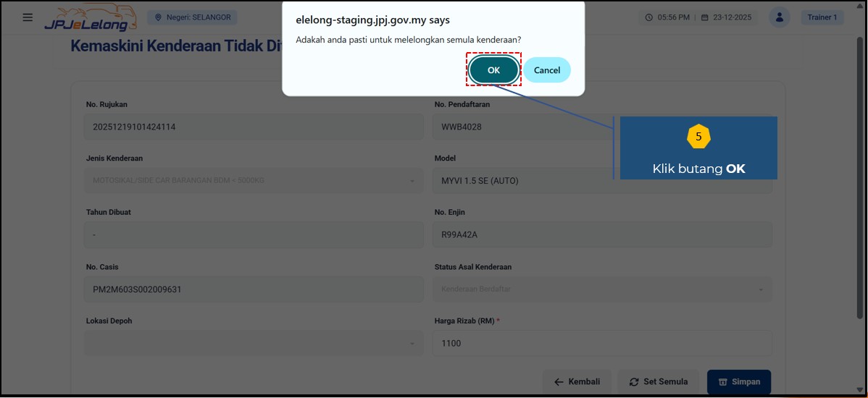Viewport: 868px width, 398px height.
Task: Click the Simpan save button
Action: click(738, 382)
